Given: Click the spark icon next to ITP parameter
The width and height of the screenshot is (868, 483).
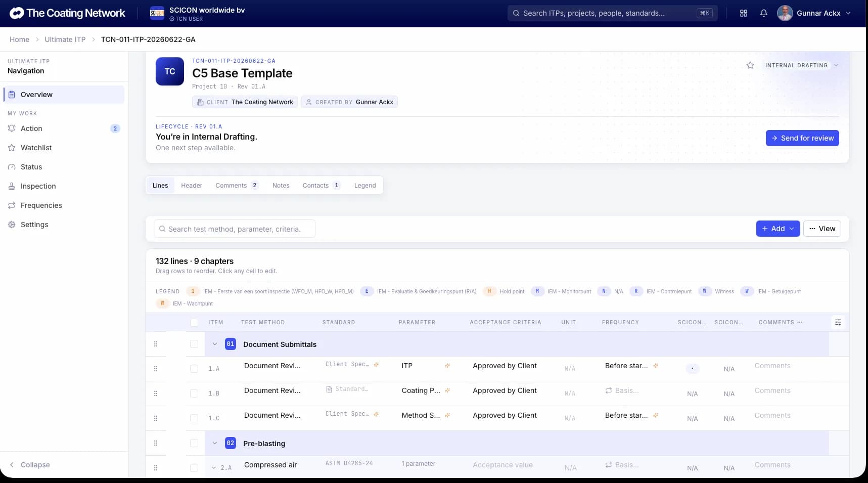Looking at the screenshot, I should (447, 366).
